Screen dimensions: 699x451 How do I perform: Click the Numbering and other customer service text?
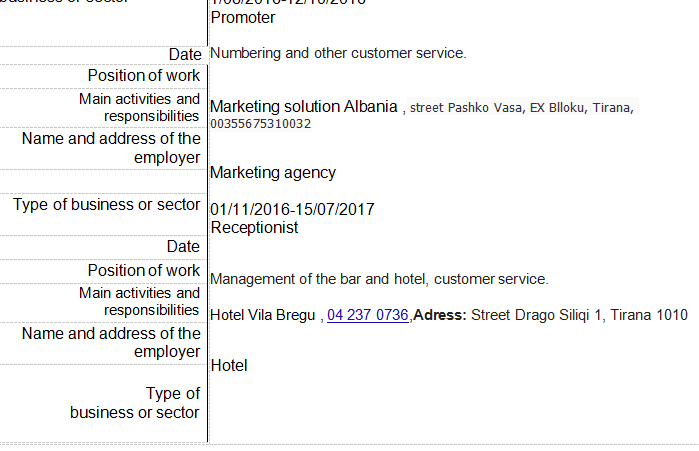tap(338, 53)
